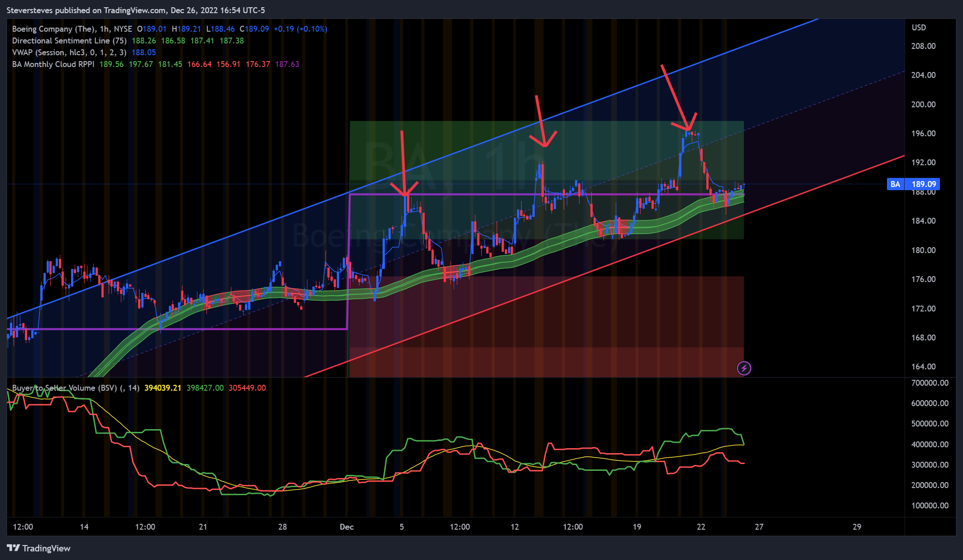Click the RPPI value 197.67
The height and width of the screenshot is (560, 963).
pos(141,64)
